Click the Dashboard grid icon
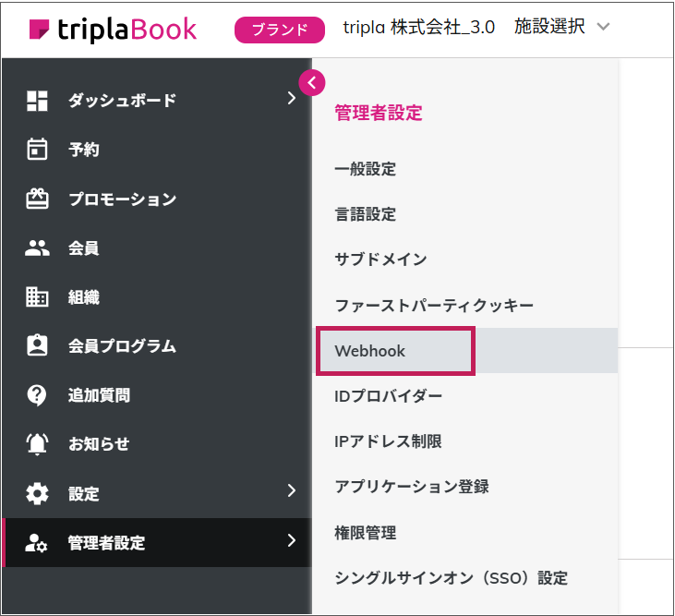 pyautogui.click(x=37, y=101)
